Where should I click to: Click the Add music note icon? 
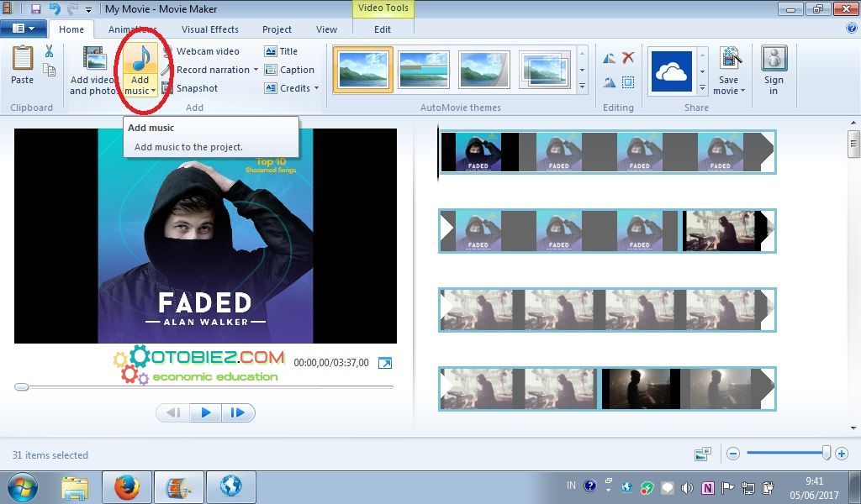click(141, 58)
